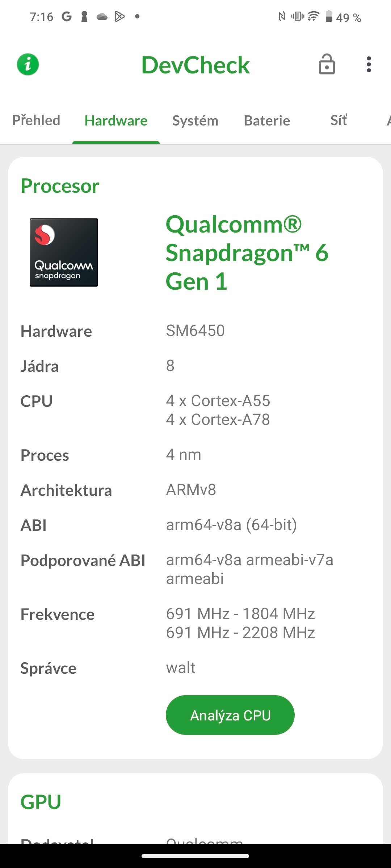Screen dimensions: 391x868
Task: Tap the battery status icon
Action: click(x=329, y=17)
